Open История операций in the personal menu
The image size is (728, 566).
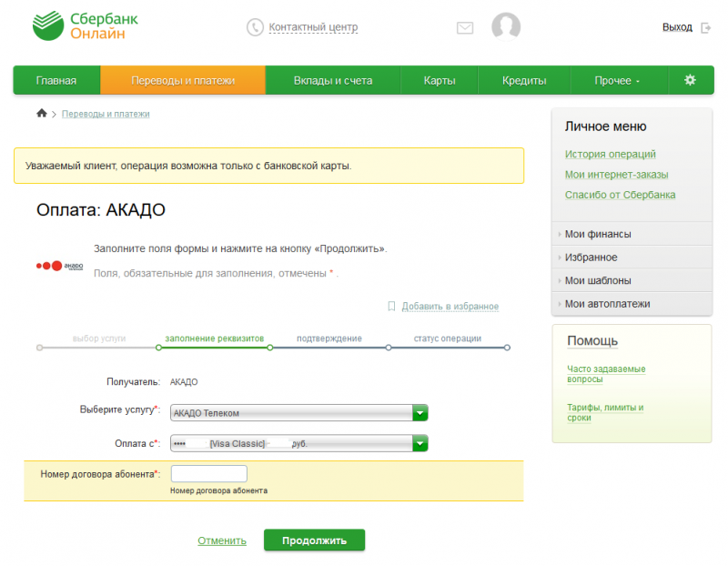point(610,154)
